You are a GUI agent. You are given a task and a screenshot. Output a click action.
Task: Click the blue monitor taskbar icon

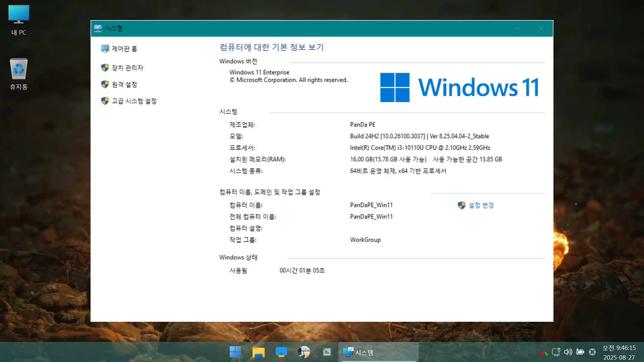281,352
